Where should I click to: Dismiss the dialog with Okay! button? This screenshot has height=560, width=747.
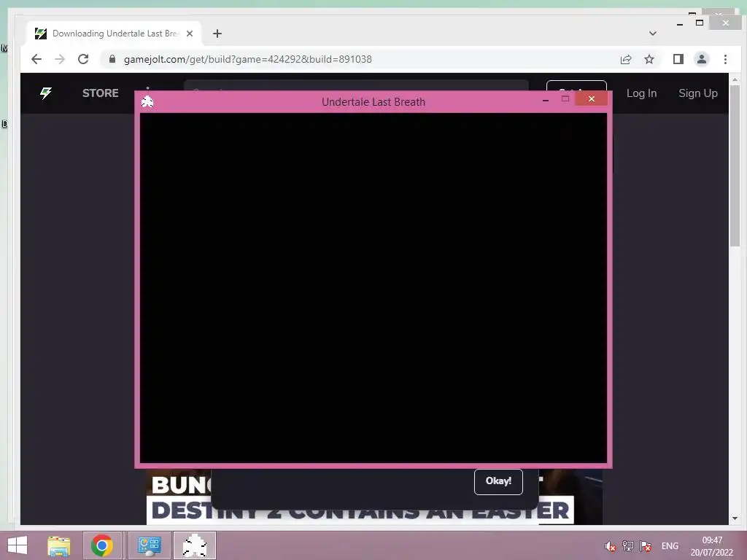tap(498, 481)
